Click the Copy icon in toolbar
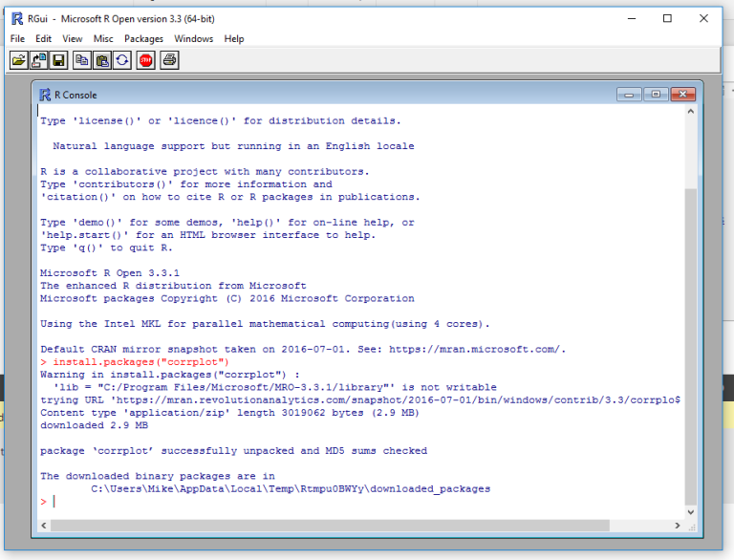This screenshot has width=734, height=560. 82,60
